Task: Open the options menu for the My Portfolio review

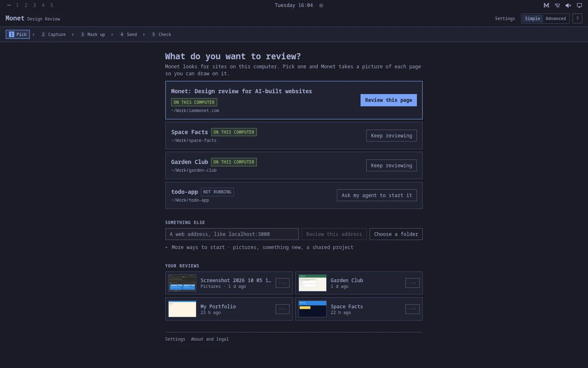Action: pyautogui.click(x=283, y=309)
